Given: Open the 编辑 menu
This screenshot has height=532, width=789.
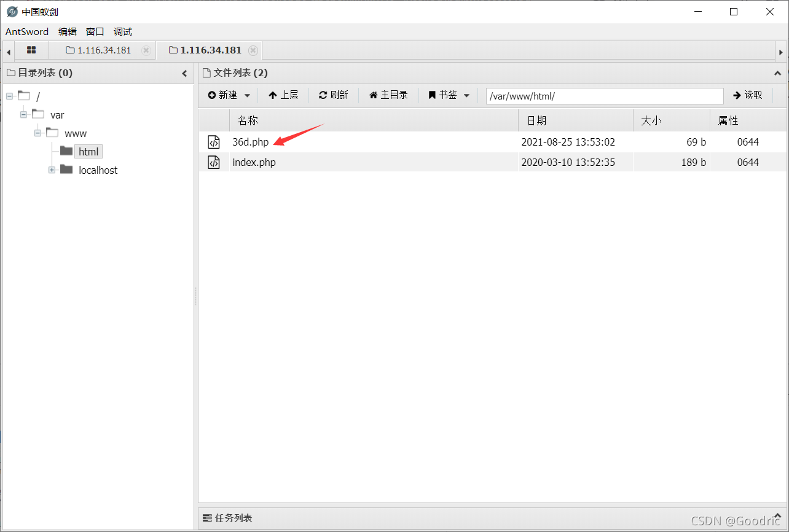Looking at the screenshot, I should coord(68,31).
